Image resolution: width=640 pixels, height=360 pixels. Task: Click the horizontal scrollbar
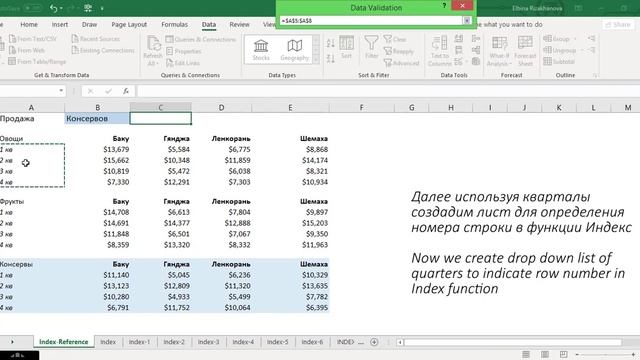(513, 342)
